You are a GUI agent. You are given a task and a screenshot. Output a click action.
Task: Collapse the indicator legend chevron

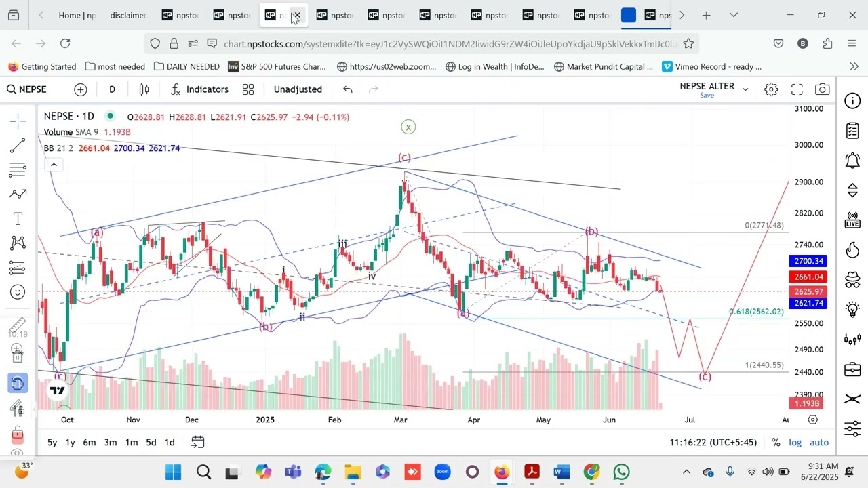coord(54,165)
